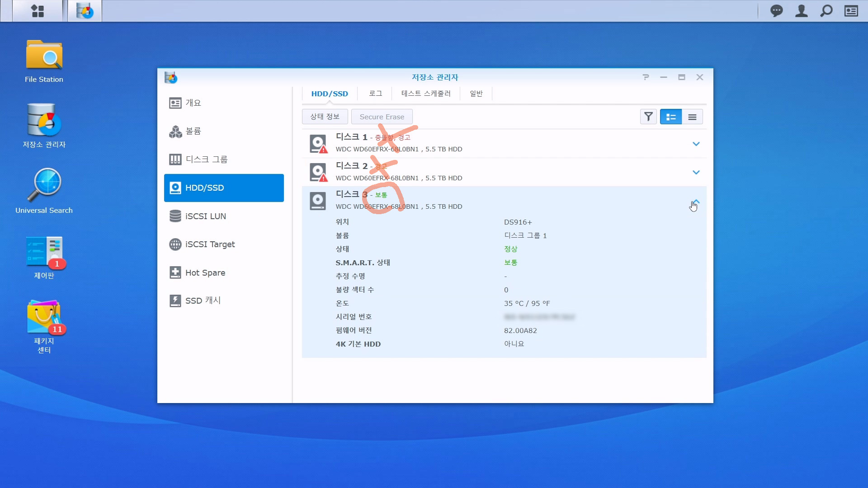The image size is (868, 488).
Task: Switch to compact list view
Action: tap(692, 117)
